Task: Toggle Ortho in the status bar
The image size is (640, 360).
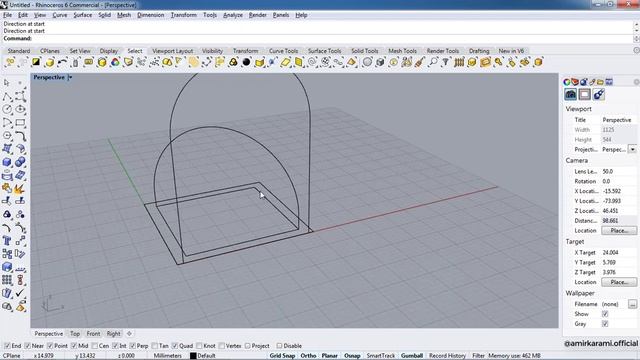Action: click(x=308, y=356)
